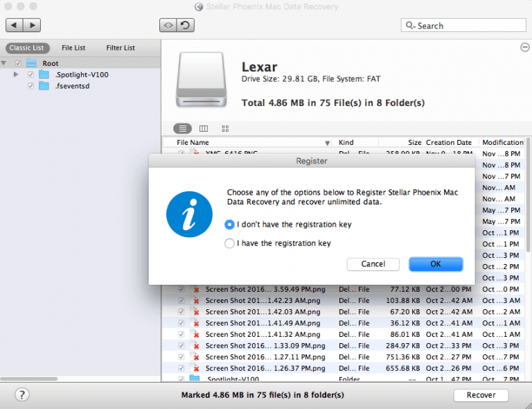The height and width of the screenshot is (409, 532).
Task: Toggle the .fseventsd checkbox
Action: pos(30,86)
